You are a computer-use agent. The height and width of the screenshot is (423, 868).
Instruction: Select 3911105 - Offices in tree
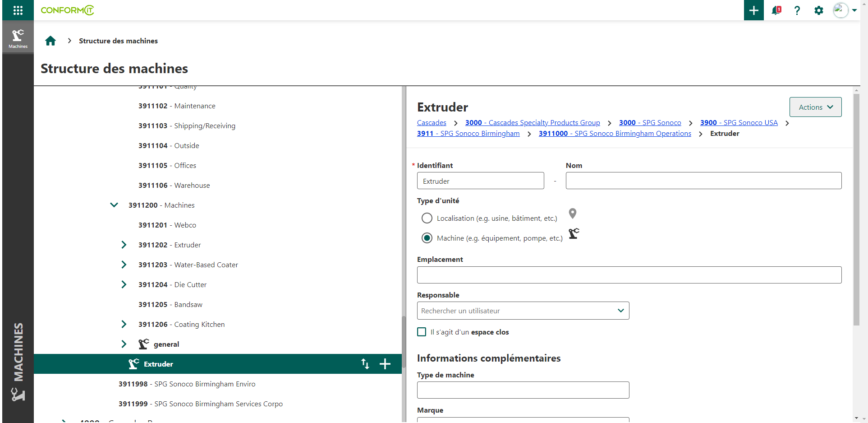(167, 165)
